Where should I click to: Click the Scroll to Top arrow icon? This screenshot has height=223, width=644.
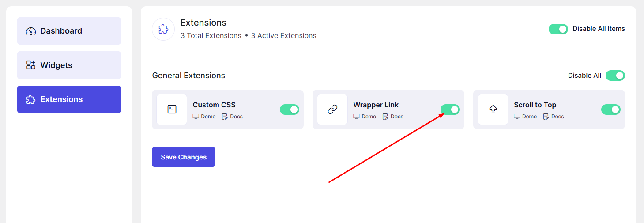tap(493, 110)
